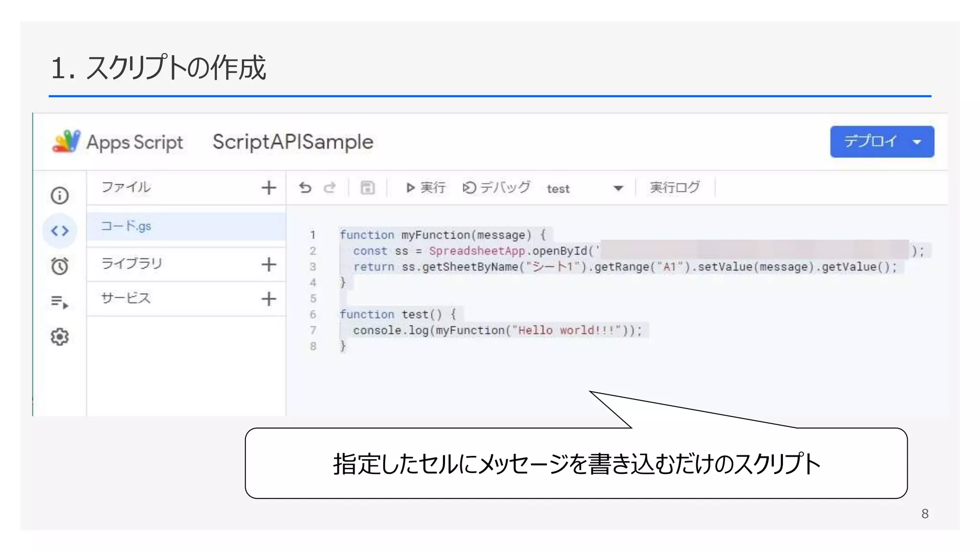This screenshot has width=980, height=551.
Task: Click the Apps Script logo
Action: (67, 142)
